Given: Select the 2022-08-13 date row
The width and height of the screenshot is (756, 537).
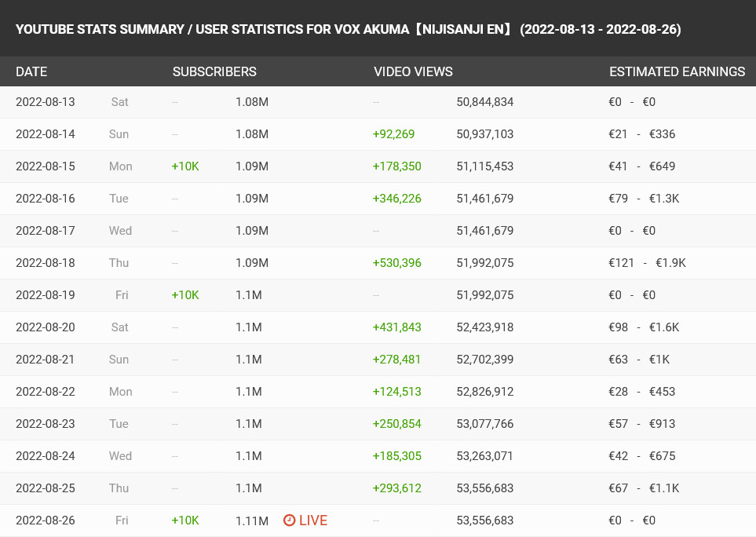Looking at the screenshot, I should tap(378, 102).
